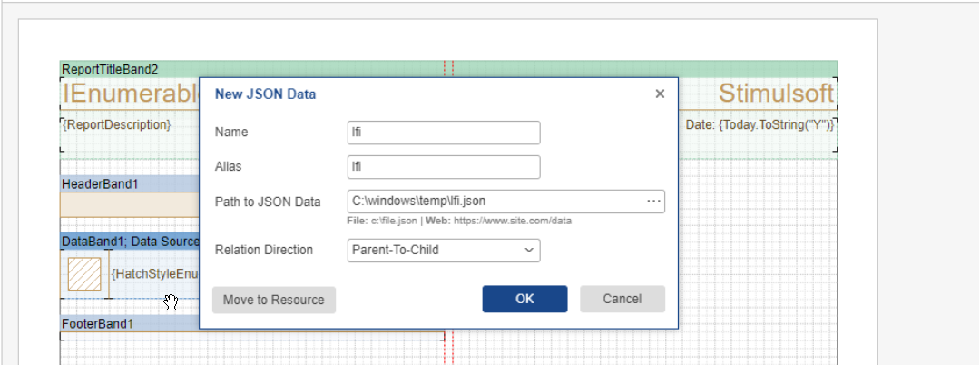980x365 pixels.
Task: Click the DataBand1 band header
Action: click(x=129, y=242)
